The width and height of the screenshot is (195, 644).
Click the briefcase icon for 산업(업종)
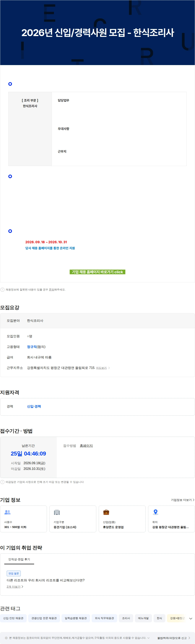point(106,512)
